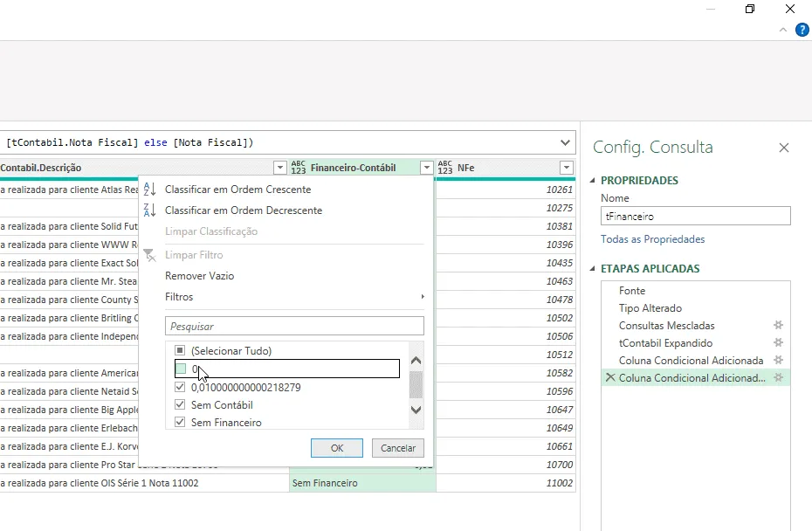Collapse the ribbon with the caret icon
This screenshot has height=531, width=812.
pos(783,30)
